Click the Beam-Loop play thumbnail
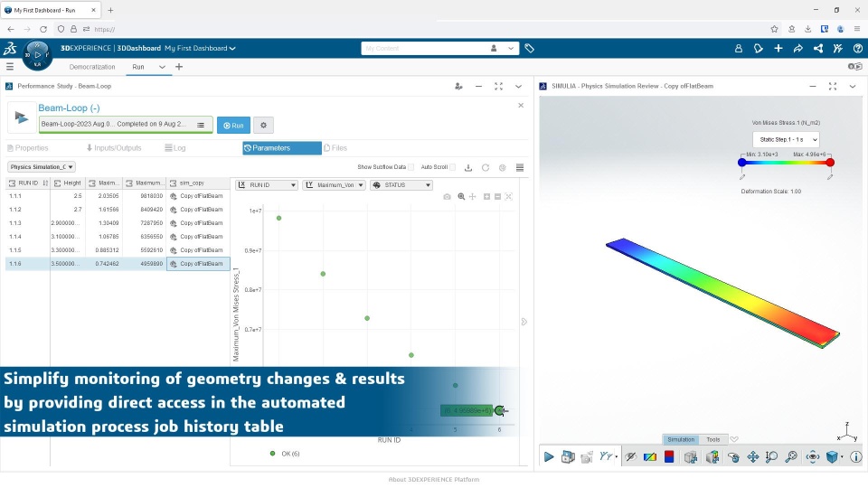Image resolution: width=868 pixels, height=488 pixels. (x=22, y=117)
